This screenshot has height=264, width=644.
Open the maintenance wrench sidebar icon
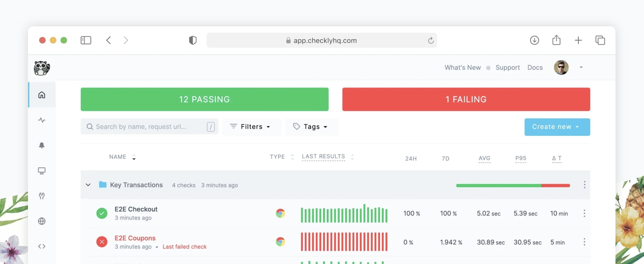pos(42,196)
